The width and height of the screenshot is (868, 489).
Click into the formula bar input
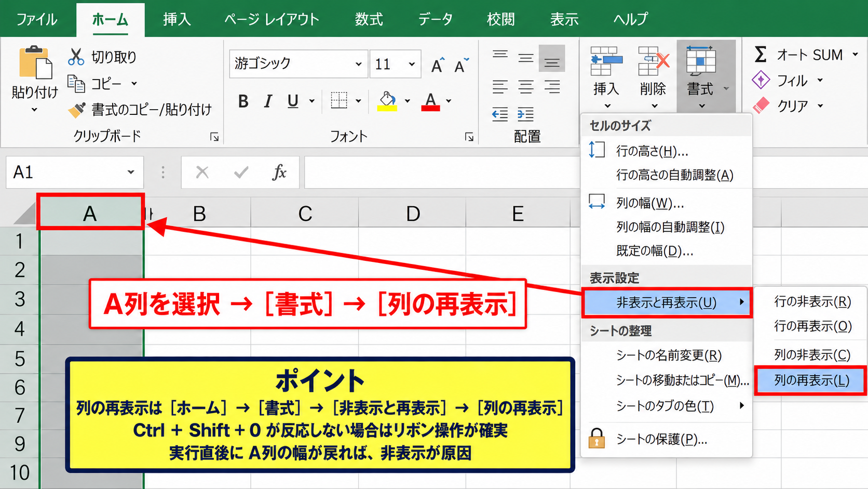pyautogui.click(x=441, y=172)
